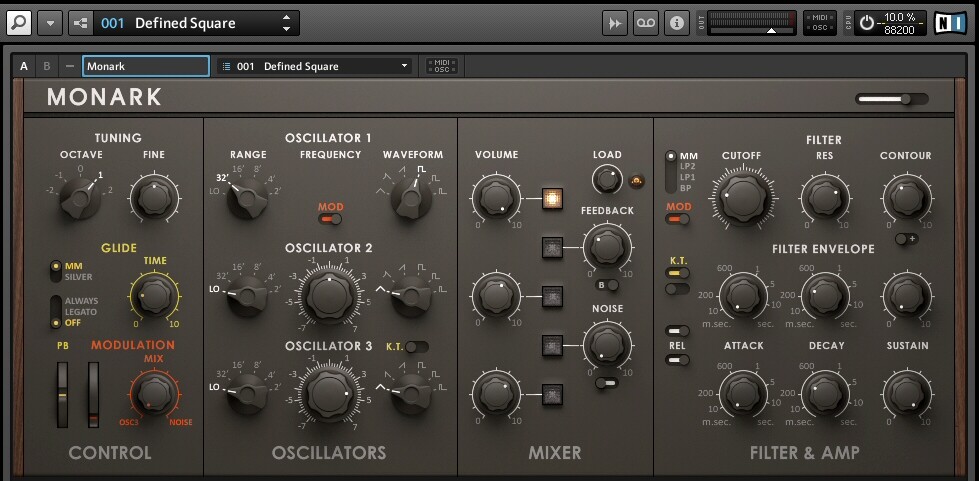Toggle the noise type switch under NOISE knob
Screen dimensions: 979x481
[607, 383]
